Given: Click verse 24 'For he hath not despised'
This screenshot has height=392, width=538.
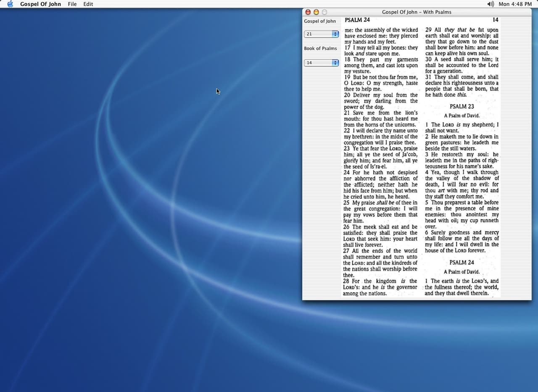Looking at the screenshot, I should [x=381, y=184].
